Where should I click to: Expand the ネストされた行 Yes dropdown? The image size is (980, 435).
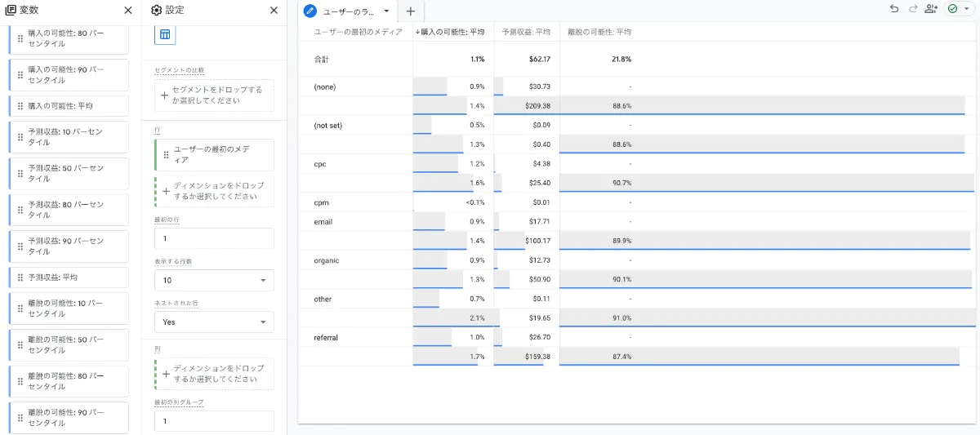(214, 322)
